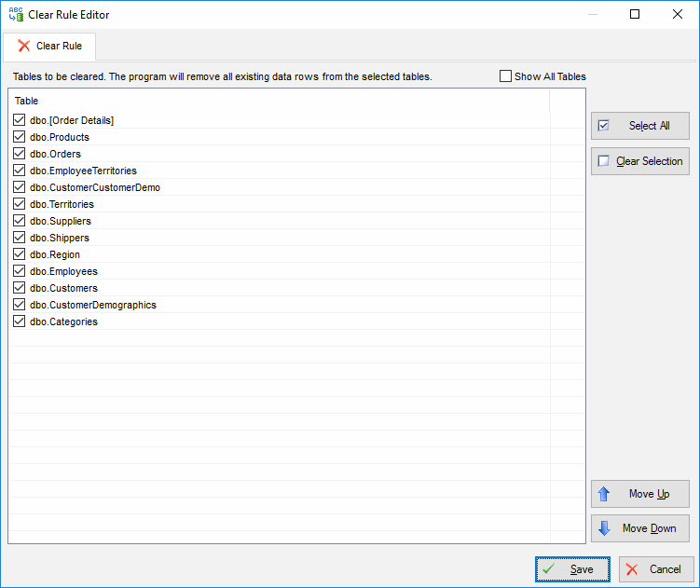Click the Move Down button
Screen dimensions: 700x588
[x=640, y=528]
